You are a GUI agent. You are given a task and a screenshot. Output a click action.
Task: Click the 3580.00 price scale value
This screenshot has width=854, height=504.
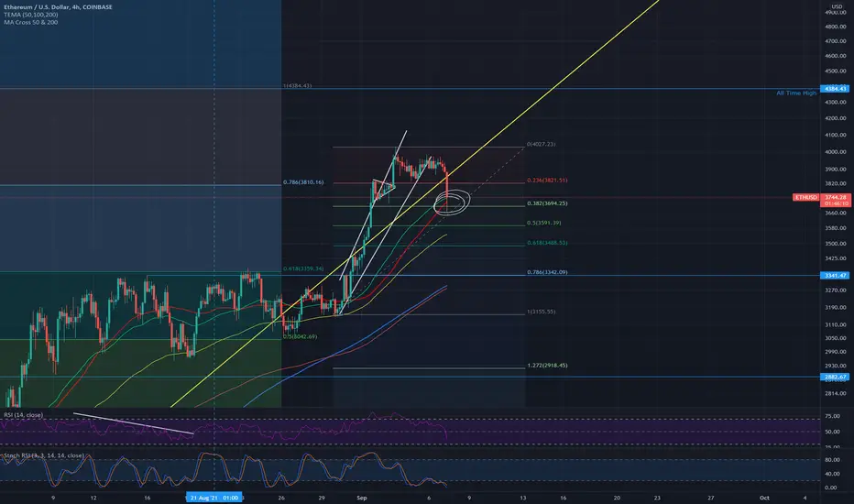coord(835,228)
